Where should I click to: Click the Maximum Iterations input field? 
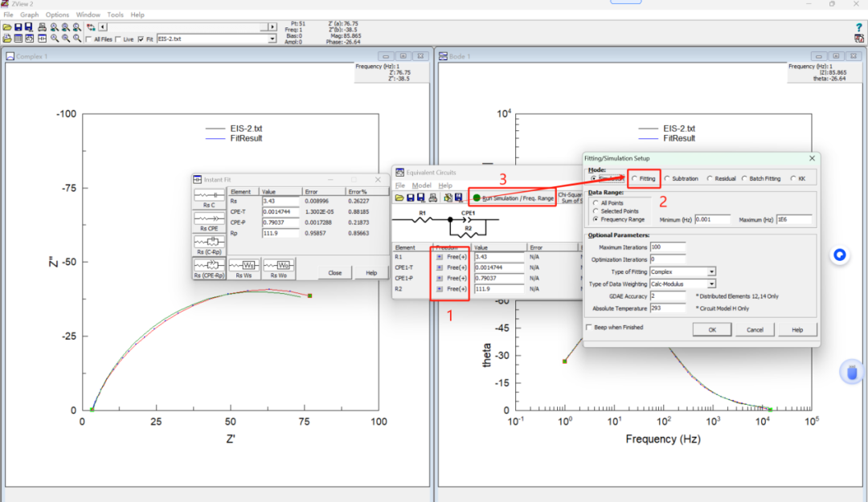(668, 247)
